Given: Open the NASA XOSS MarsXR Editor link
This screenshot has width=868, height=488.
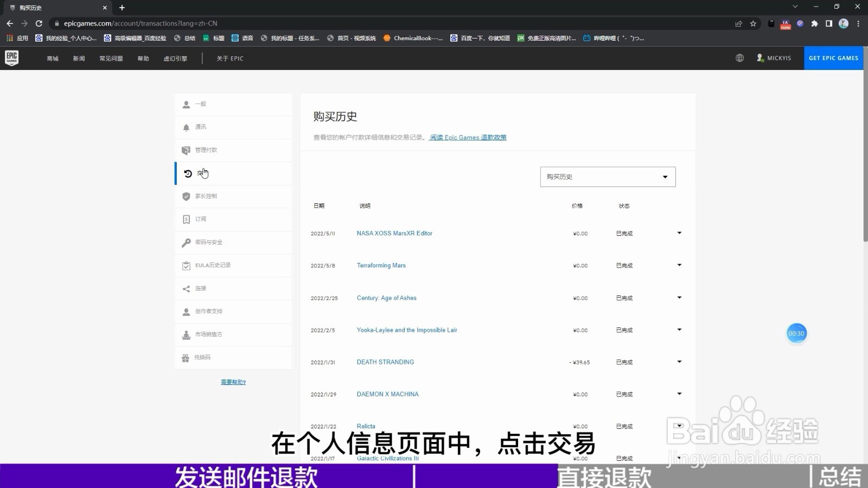Looking at the screenshot, I should tap(394, 233).
